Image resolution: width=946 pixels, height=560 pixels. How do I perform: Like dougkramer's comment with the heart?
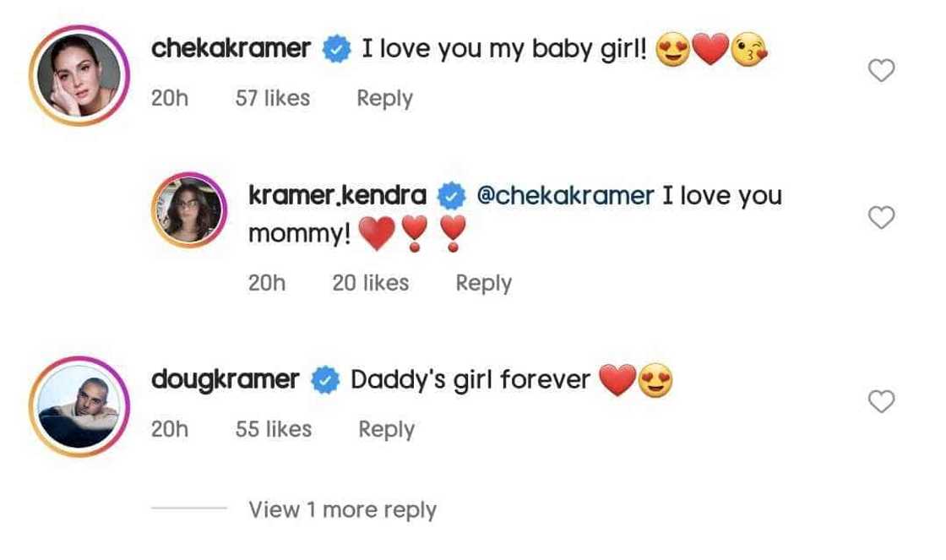[x=881, y=403]
